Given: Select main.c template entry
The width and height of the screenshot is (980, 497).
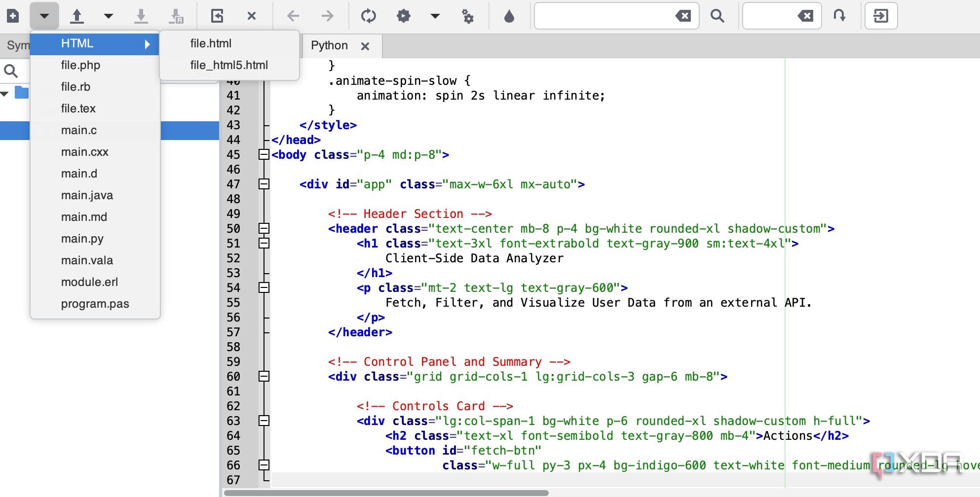Looking at the screenshot, I should 95,130.
